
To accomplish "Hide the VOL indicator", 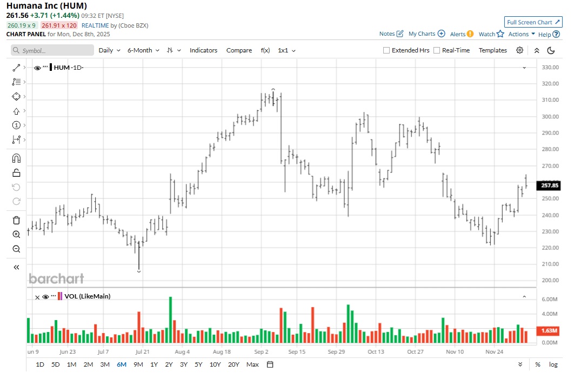I will click(x=45, y=297).
